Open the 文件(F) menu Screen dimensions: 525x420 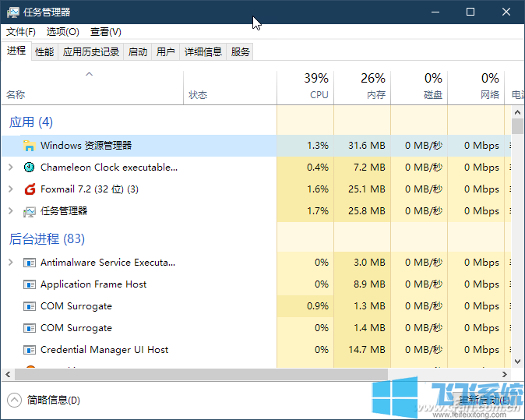tap(21, 32)
